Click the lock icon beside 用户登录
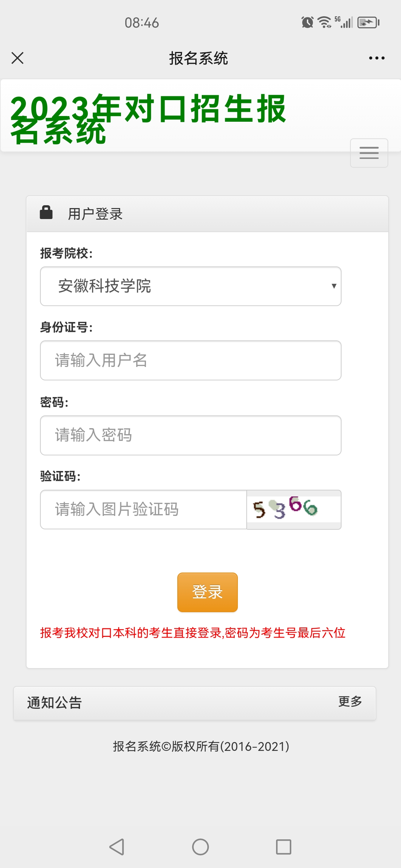The width and height of the screenshot is (401, 868). (x=46, y=213)
